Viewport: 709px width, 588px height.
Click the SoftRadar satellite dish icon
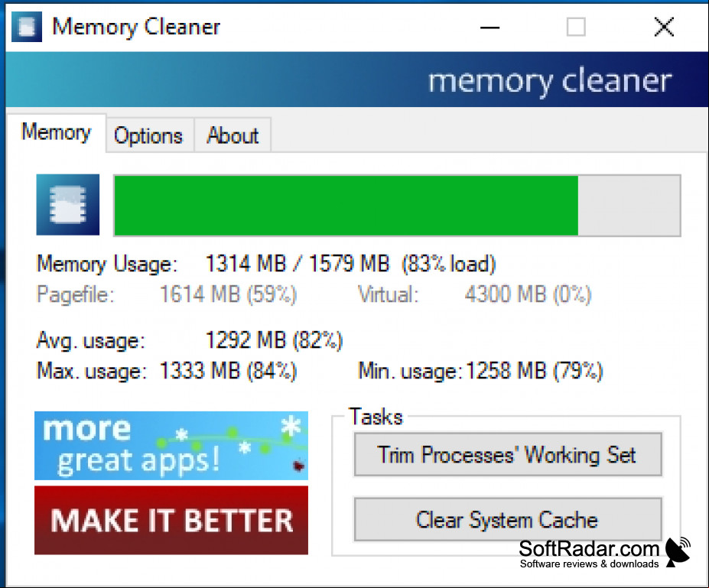[x=678, y=551]
